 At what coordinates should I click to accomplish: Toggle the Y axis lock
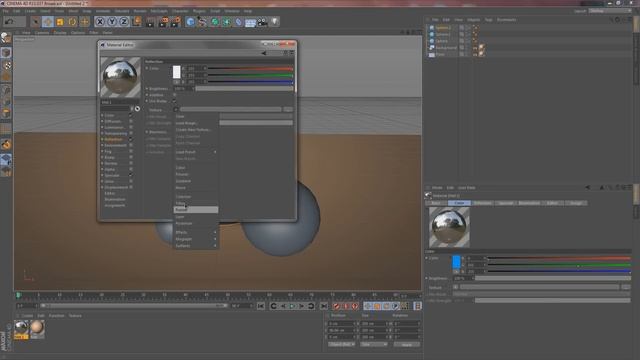tap(112, 22)
